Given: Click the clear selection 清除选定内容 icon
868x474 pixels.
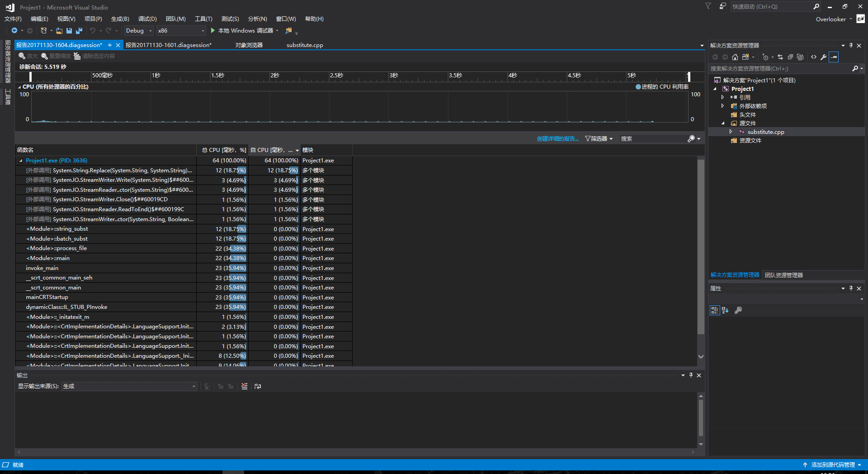Looking at the screenshot, I should [x=77, y=56].
